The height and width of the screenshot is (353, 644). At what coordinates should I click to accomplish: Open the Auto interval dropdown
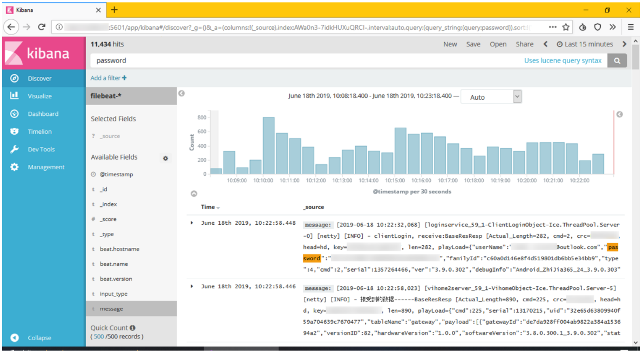(x=491, y=97)
